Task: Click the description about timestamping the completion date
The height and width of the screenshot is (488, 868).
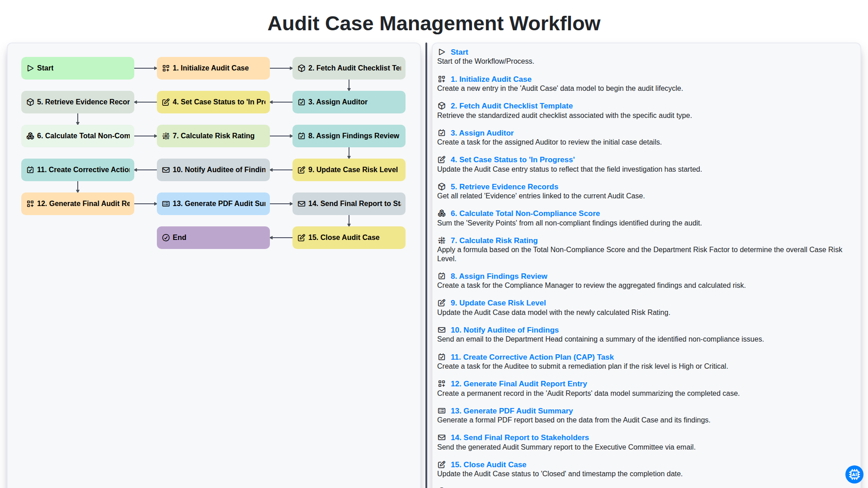Action: click(x=560, y=474)
